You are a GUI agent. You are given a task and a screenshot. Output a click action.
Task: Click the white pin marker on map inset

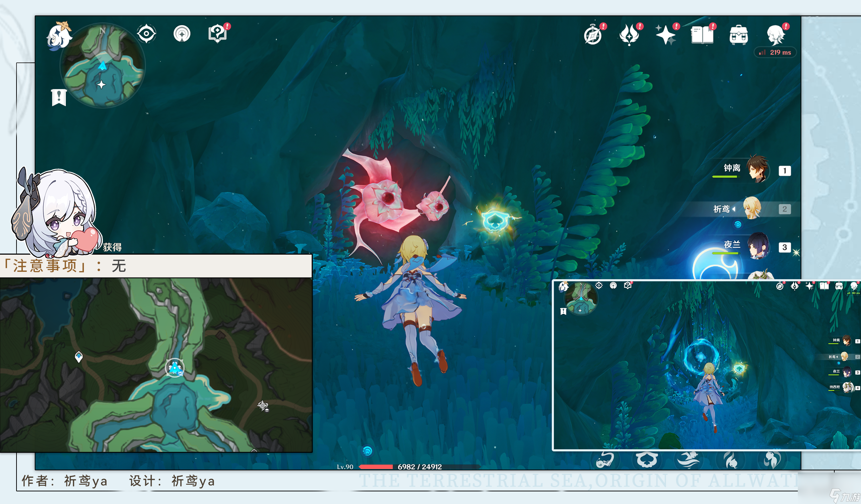pos(79,357)
